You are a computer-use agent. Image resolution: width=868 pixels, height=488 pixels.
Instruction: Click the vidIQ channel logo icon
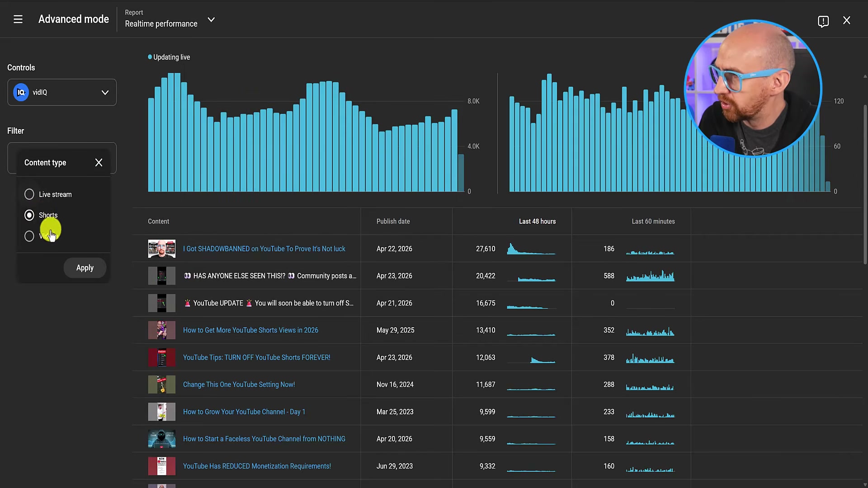[x=21, y=92]
